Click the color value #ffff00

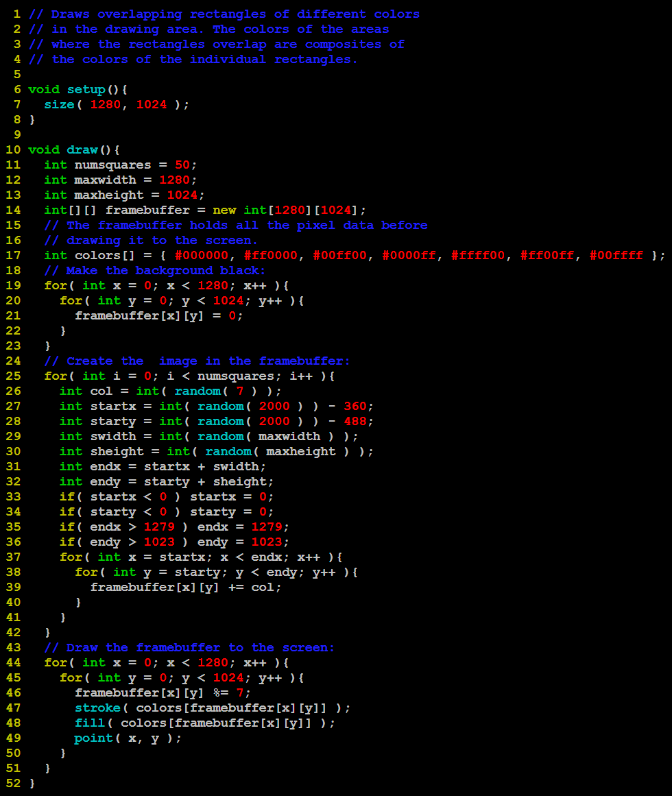[478, 255]
